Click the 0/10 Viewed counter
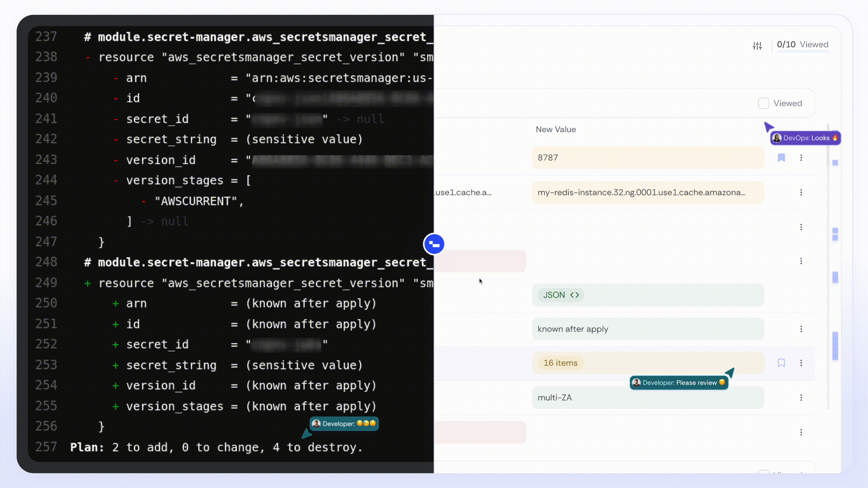The image size is (868, 488). [x=802, y=45]
